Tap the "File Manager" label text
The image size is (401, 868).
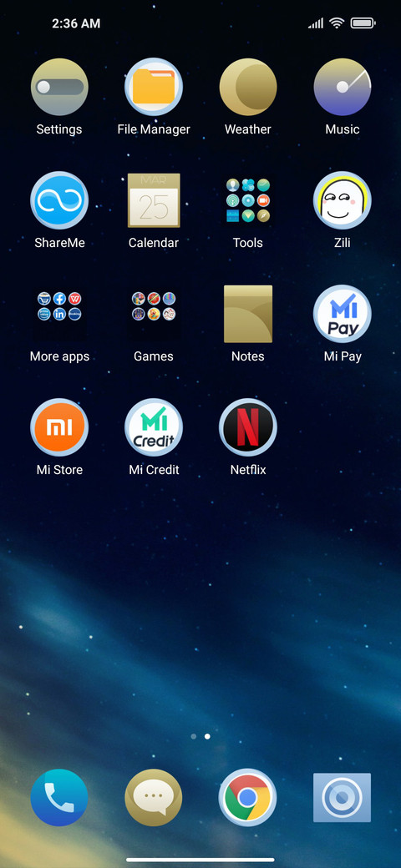point(154,129)
